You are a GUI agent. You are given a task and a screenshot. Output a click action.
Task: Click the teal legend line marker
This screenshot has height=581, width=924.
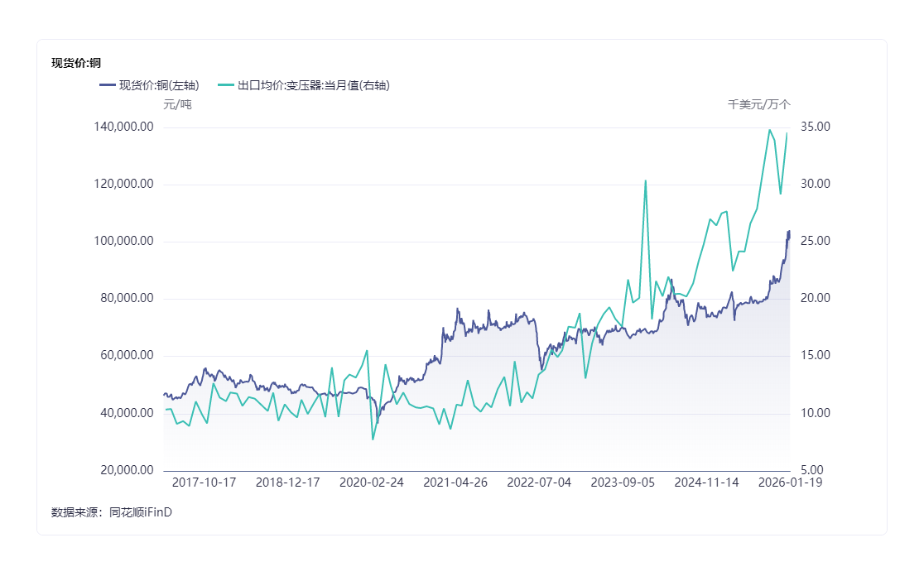pyautogui.click(x=225, y=84)
